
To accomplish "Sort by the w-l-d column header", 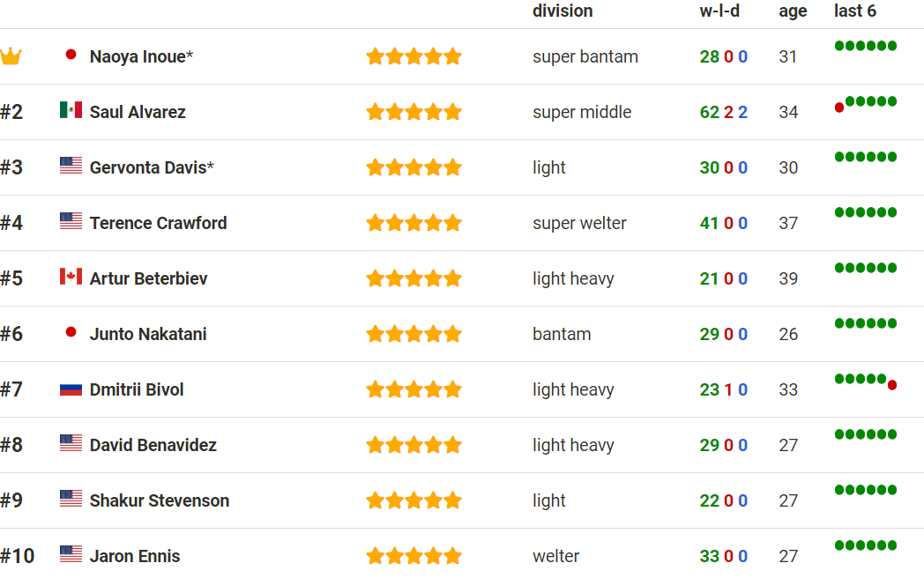I will pos(719,11).
